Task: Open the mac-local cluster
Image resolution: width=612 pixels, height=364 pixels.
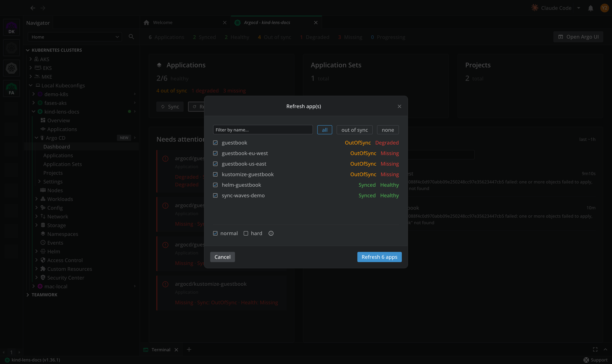Action: pos(56,286)
